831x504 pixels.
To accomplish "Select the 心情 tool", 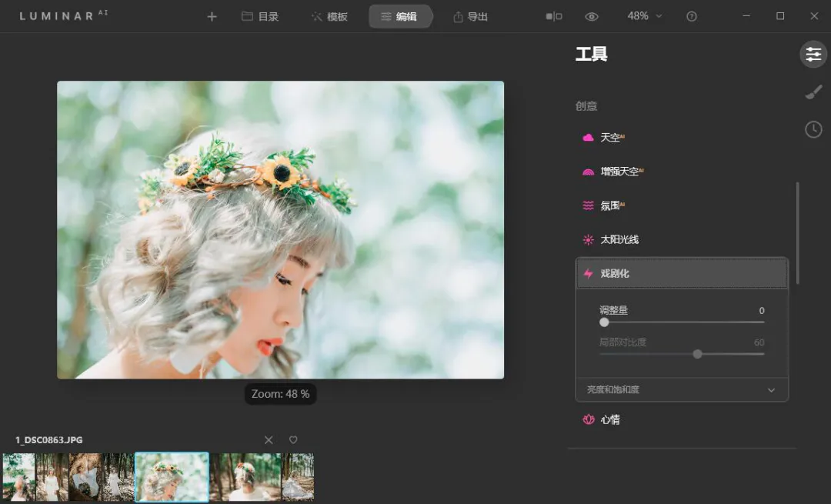I will tap(610, 419).
